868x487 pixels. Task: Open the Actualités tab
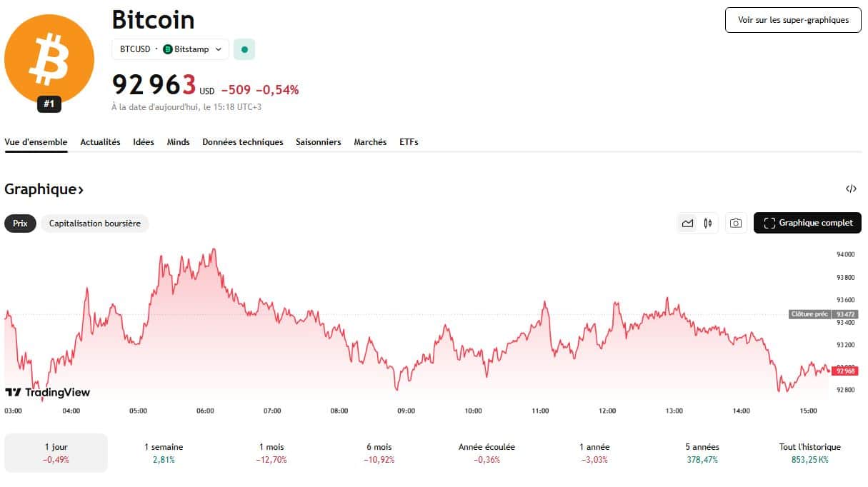pyautogui.click(x=100, y=142)
